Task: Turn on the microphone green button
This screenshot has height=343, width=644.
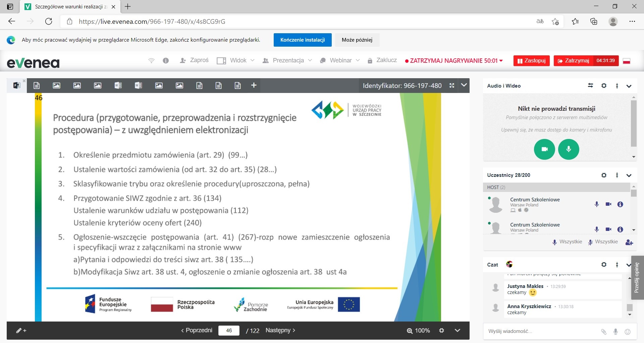Action: [569, 149]
